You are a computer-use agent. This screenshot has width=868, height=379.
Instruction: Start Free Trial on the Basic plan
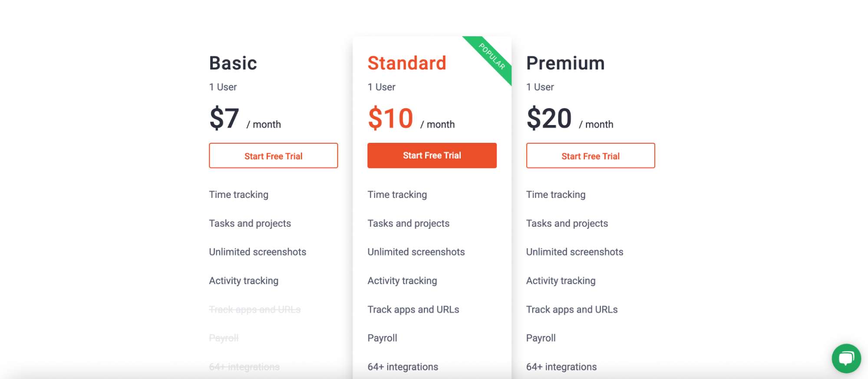pos(273,155)
